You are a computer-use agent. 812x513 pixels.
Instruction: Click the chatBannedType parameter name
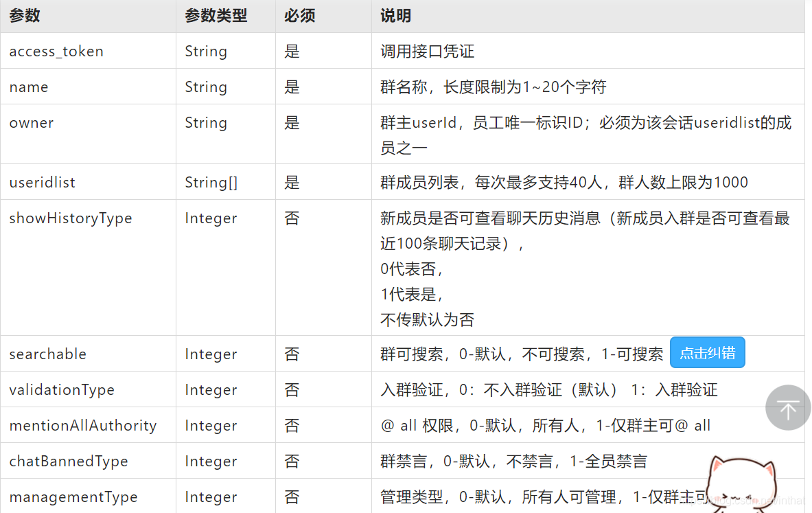click(69, 461)
